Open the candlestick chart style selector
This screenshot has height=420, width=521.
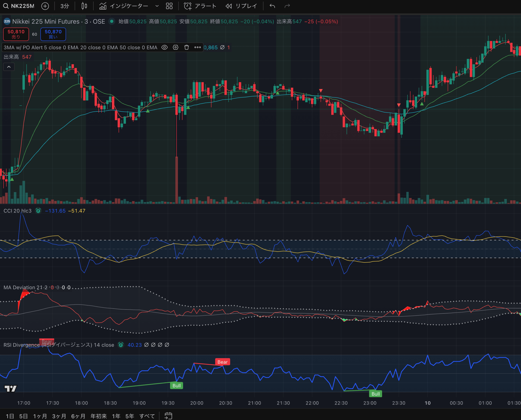[x=84, y=6]
